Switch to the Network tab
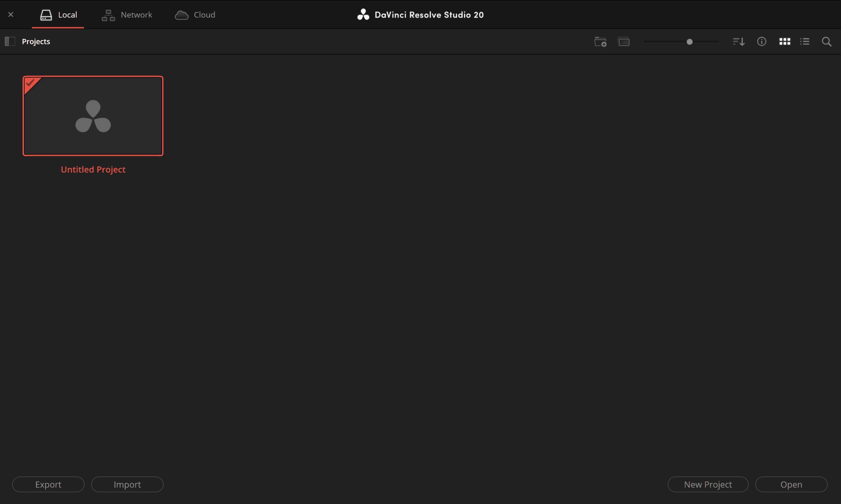 (127, 15)
